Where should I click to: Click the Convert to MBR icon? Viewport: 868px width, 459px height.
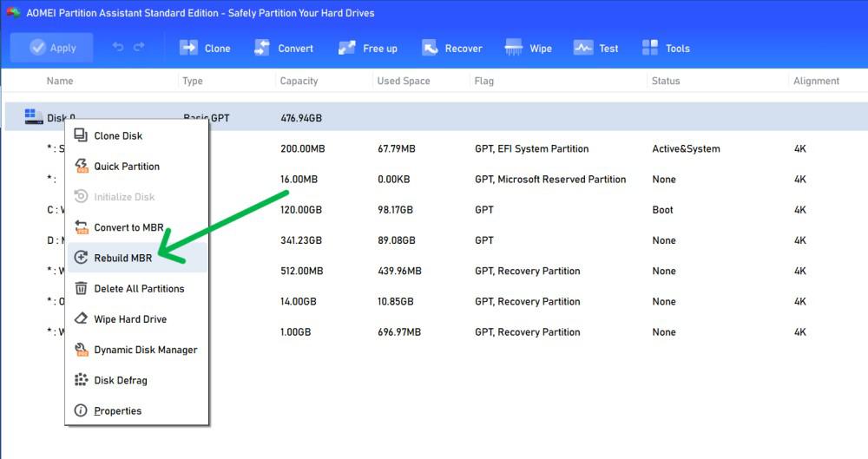pos(82,227)
